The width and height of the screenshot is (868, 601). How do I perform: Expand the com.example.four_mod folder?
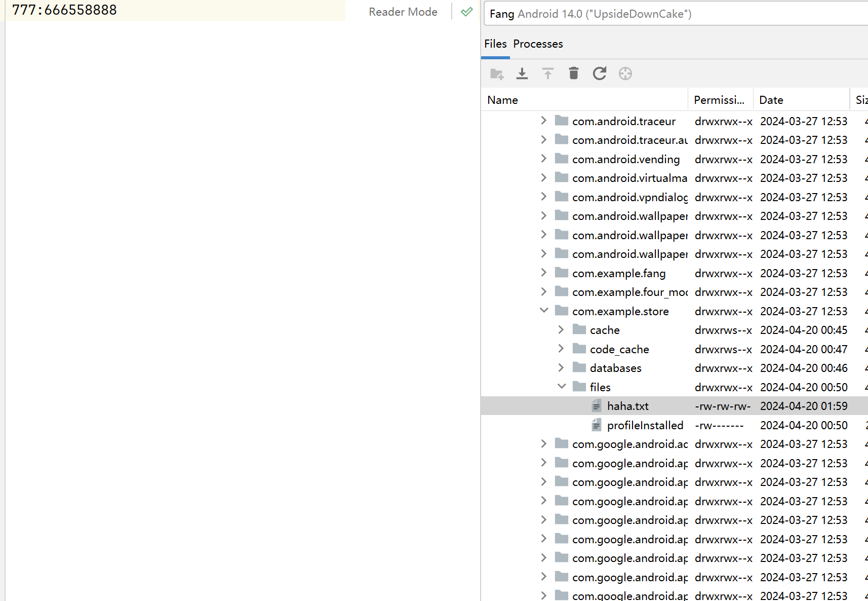point(544,292)
